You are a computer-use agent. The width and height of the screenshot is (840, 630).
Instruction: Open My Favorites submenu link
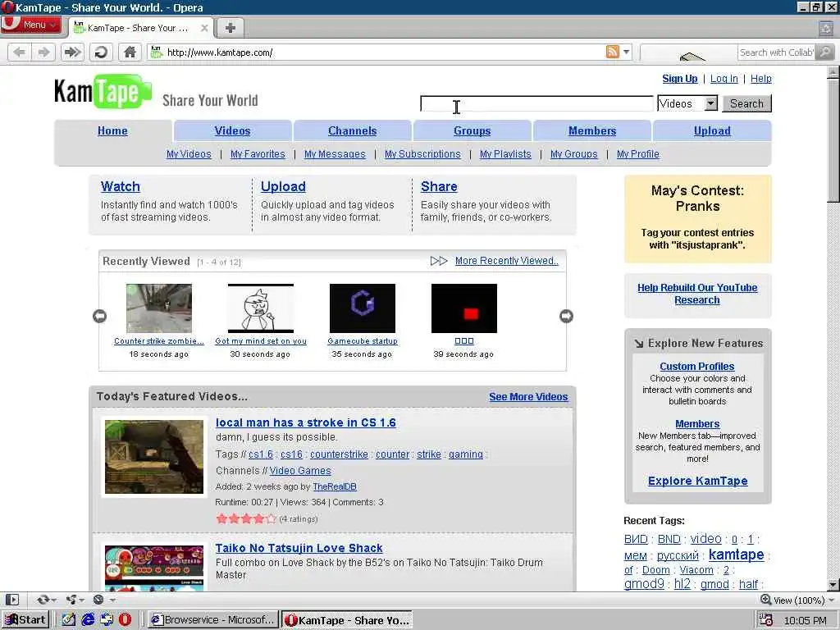click(258, 154)
